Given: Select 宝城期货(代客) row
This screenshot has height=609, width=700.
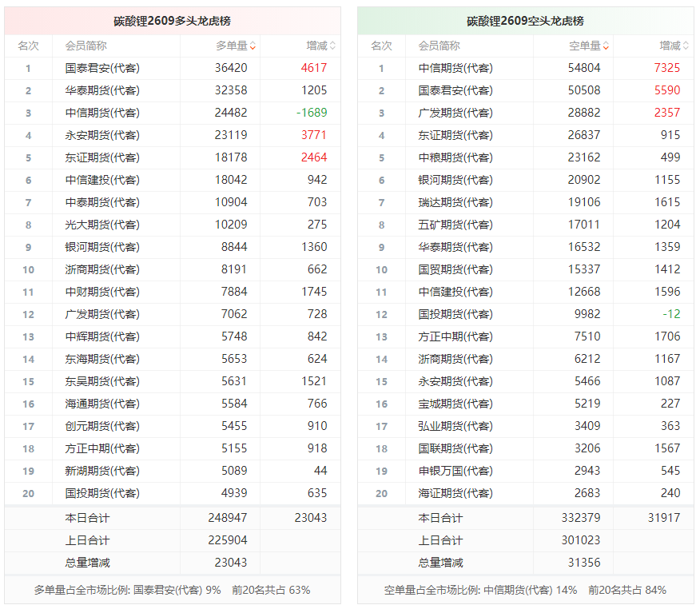Looking at the screenshot, I should coord(526,404).
